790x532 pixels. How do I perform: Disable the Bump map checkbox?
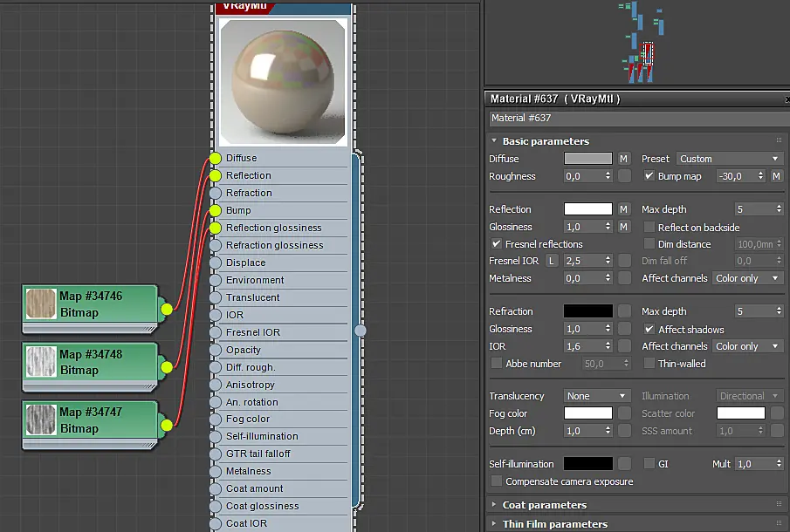649,175
